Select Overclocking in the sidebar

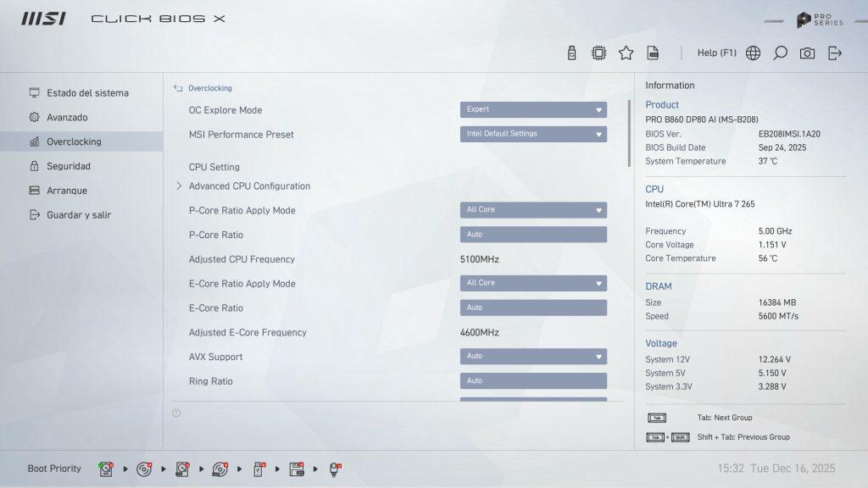tap(81, 141)
